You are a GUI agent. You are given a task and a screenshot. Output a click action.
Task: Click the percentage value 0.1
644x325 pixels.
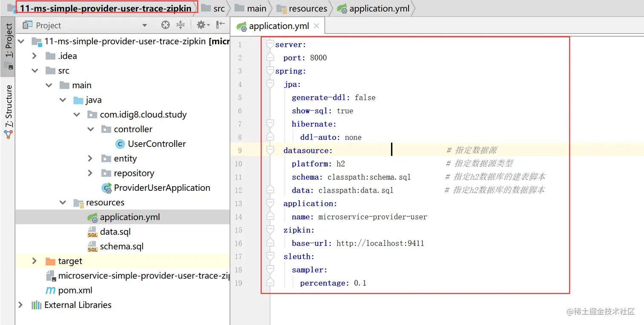pos(360,283)
